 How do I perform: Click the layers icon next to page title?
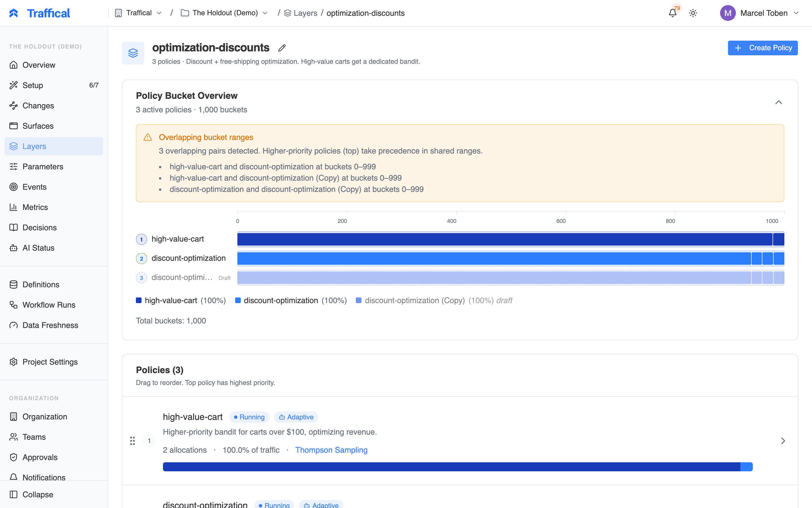(133, 53)
